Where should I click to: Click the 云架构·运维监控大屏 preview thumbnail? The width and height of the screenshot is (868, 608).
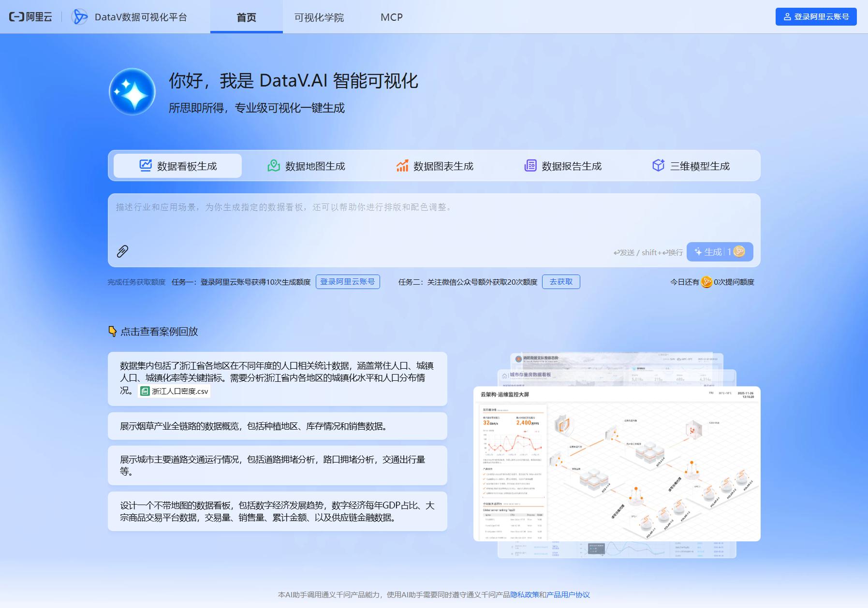tap(617, 463)
